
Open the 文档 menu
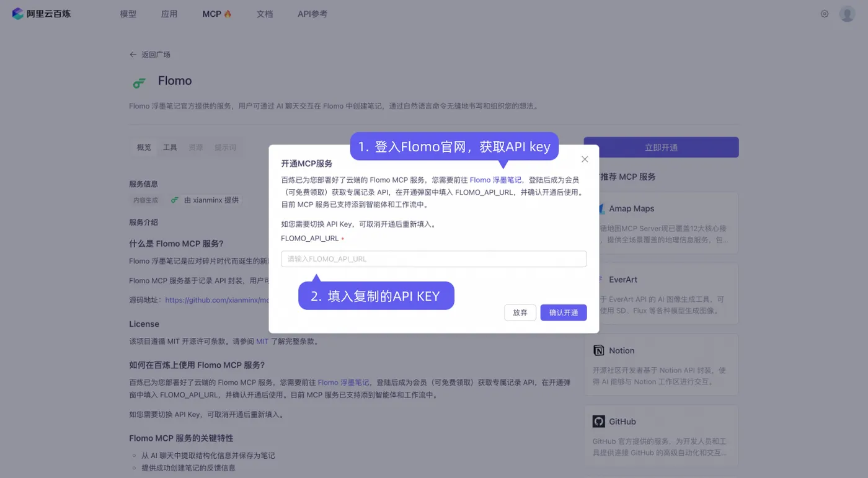265,14
